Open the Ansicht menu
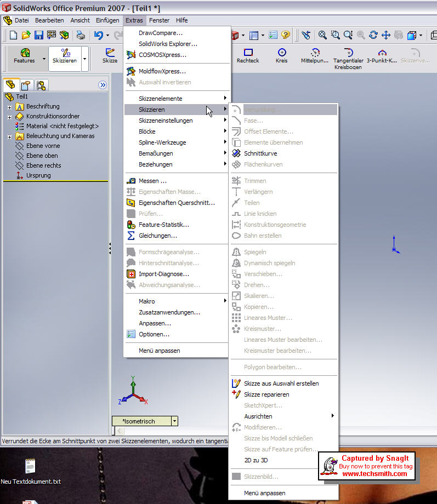437x504 pixels. pyautogui.click(x=80, y=20)
